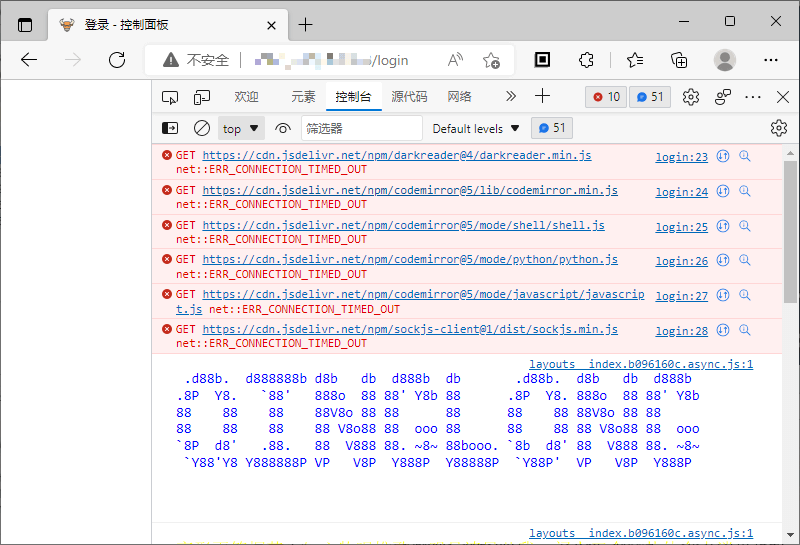Click the 筛选器 filter input
800x545 pixels.
coord(361,128)
